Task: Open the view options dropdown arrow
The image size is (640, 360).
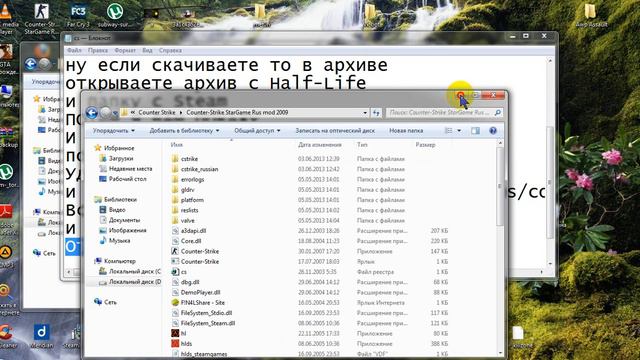Action: 459,131
